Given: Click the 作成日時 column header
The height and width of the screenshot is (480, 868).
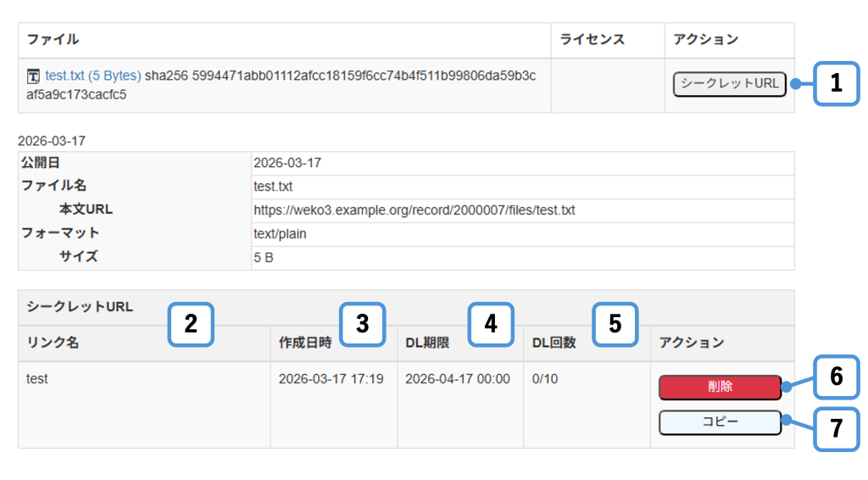Looking at the screenshot, I should click(305, 343).
